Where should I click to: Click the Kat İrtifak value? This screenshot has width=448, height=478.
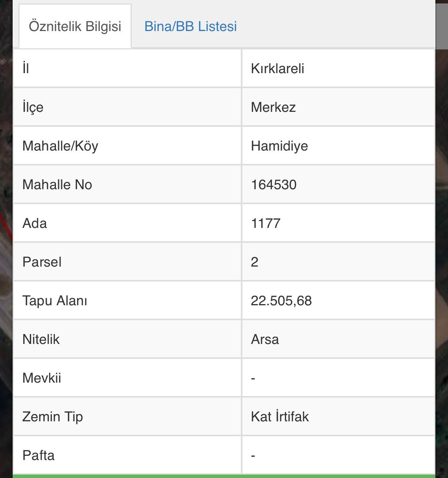coord(280,417)
